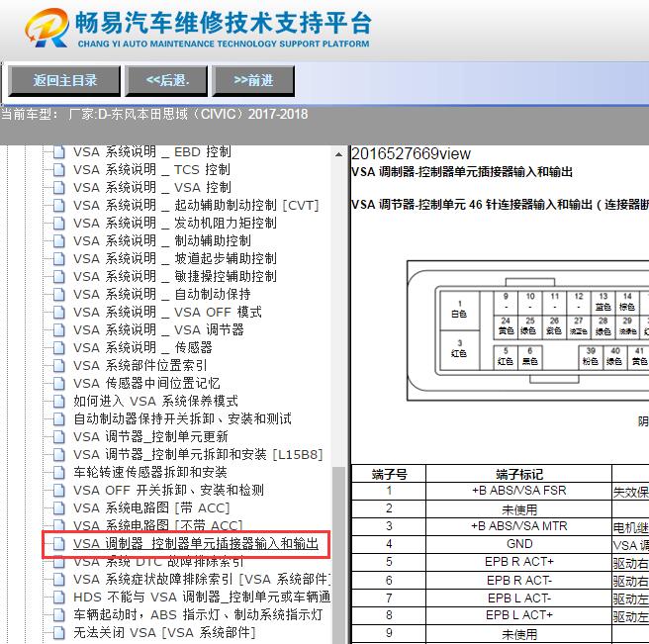Viewport: 649px width, 644px height.
Task: Click the <<后退 back button
Action: point(167,80)
